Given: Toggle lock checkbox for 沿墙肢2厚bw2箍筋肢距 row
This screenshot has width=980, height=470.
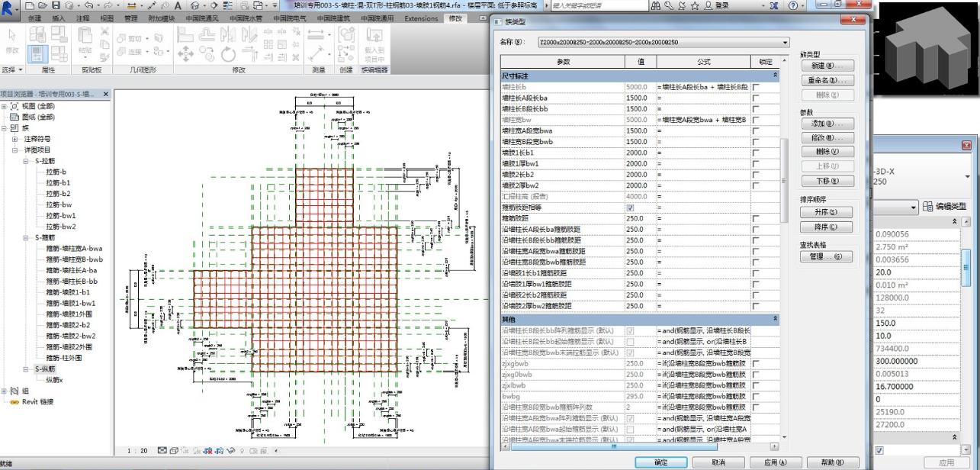Looking at the screenshot, I should (x=756, y=306).
